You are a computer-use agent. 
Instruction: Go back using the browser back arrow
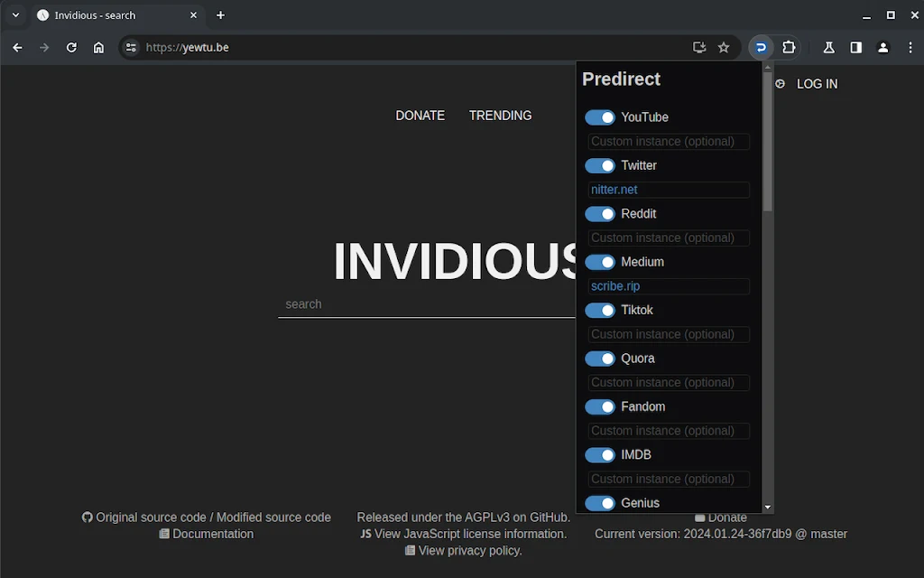coord(18,48)
